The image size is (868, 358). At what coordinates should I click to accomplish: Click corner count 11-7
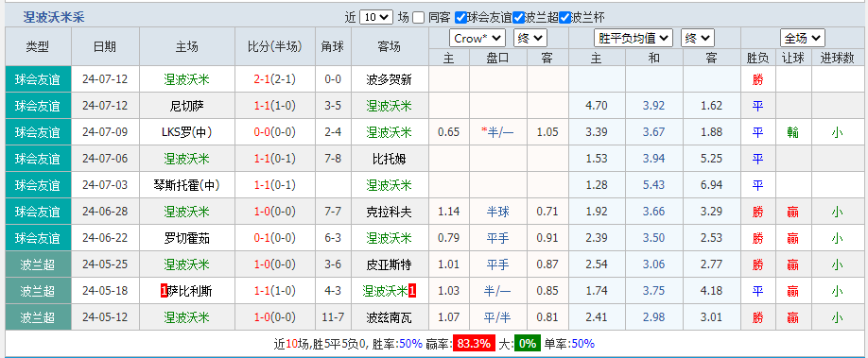point(333,318)
